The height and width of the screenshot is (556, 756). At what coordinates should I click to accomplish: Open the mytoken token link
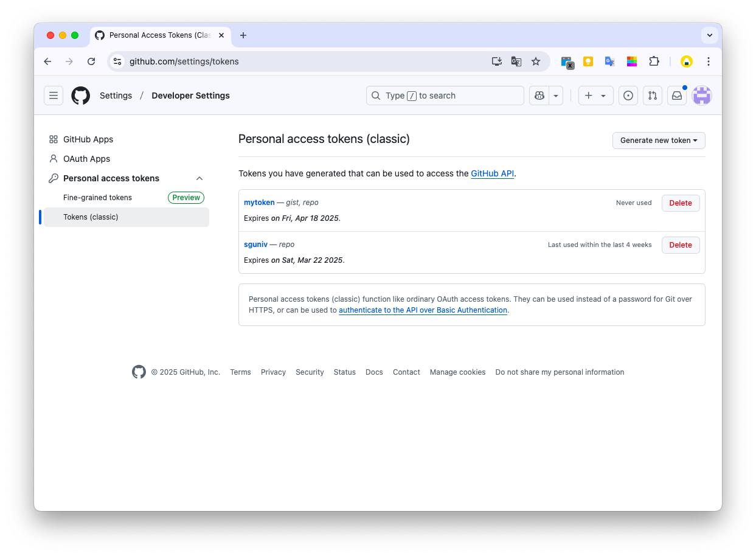point(259,203)
